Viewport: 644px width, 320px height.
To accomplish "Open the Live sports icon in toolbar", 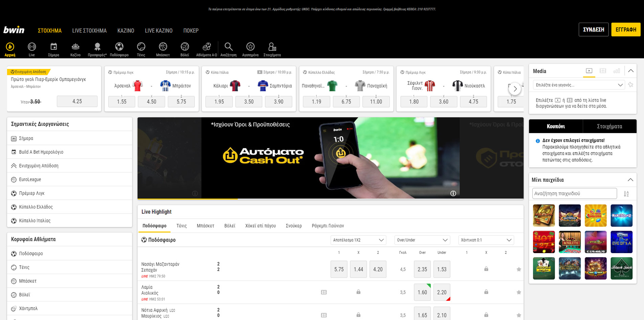I will (32, 49).
